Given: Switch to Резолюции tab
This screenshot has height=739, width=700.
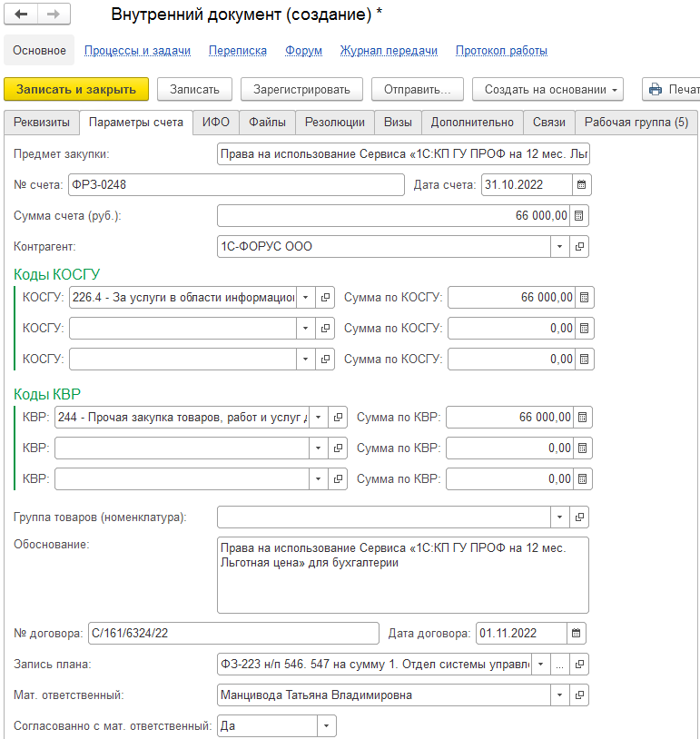Looking at the screenshot, I should pyautogui.click(x=335, y=123).
